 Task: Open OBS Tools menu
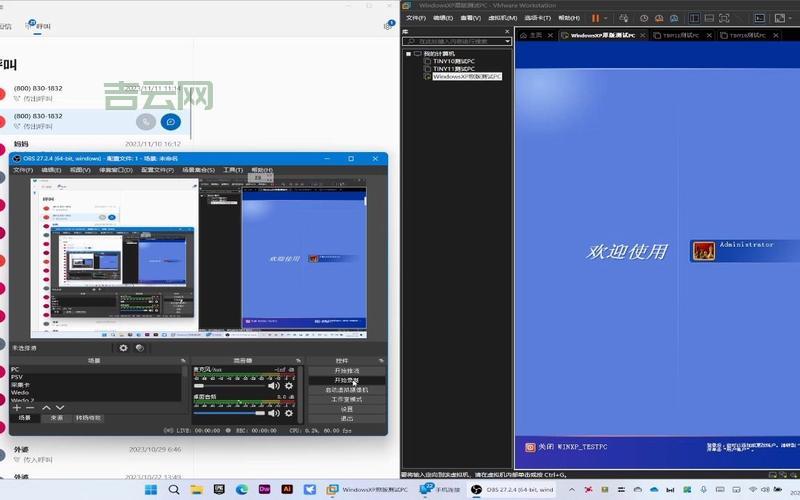click(x=233, y=170)
